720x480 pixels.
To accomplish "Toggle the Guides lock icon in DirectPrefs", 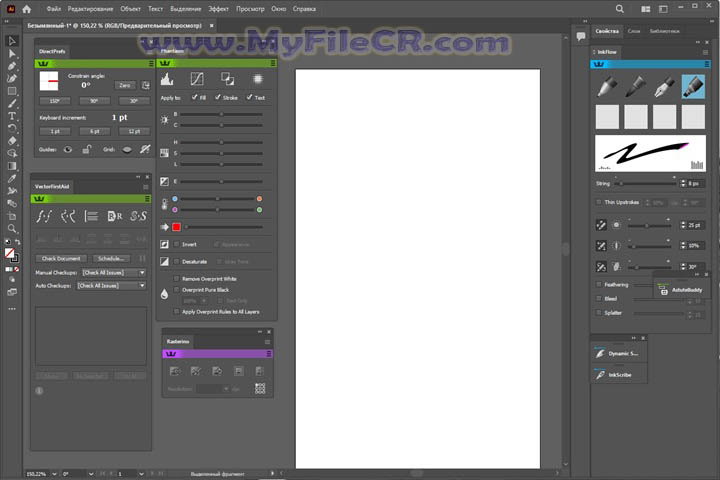I will pos(87,149).
